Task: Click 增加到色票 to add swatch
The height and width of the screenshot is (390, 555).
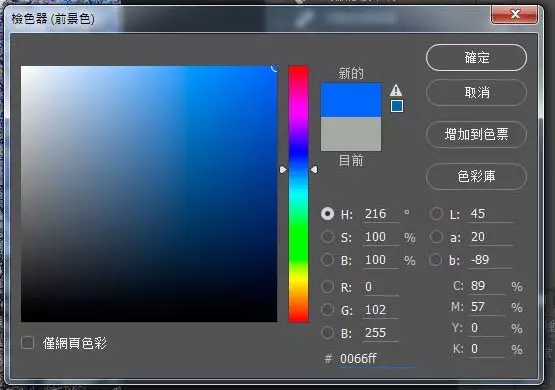Action: 476,134
